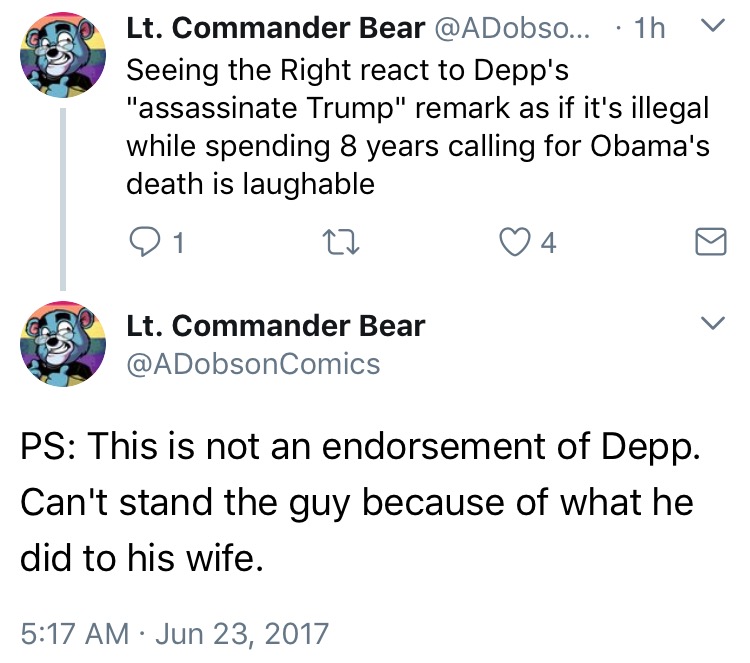Image resolution: width=750 pixels, height=663 pixels.
Task: Open the @ADobsonComics handle link
Action: [253, 364]
